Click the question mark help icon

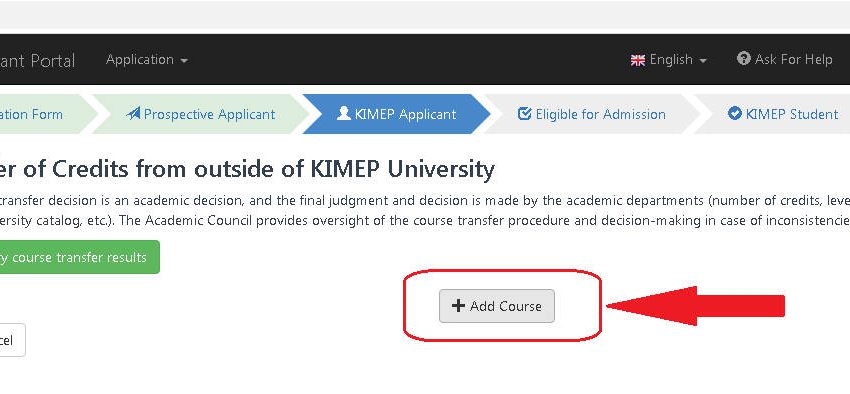pos(744,59)
